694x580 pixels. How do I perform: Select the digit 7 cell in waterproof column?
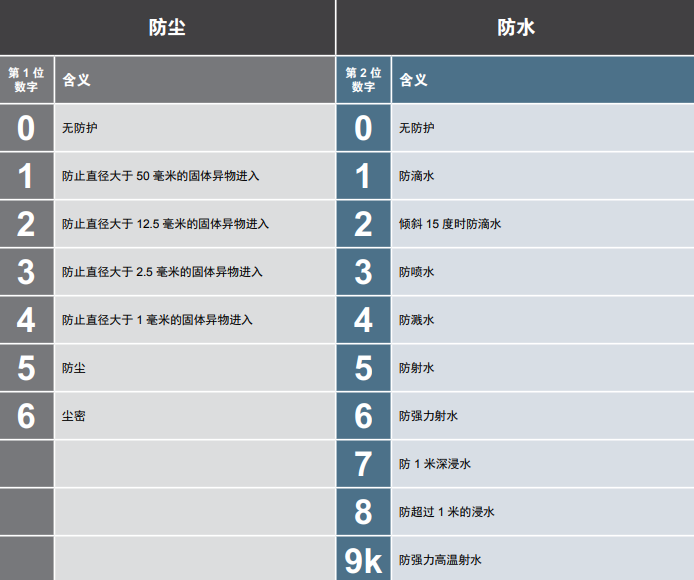click(x=363, y=464)
